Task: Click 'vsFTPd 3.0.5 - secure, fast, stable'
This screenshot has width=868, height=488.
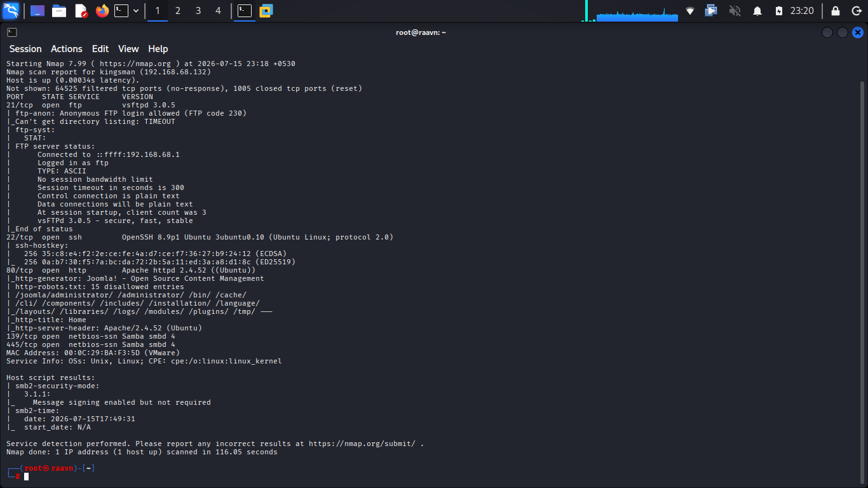Action: 115,220
